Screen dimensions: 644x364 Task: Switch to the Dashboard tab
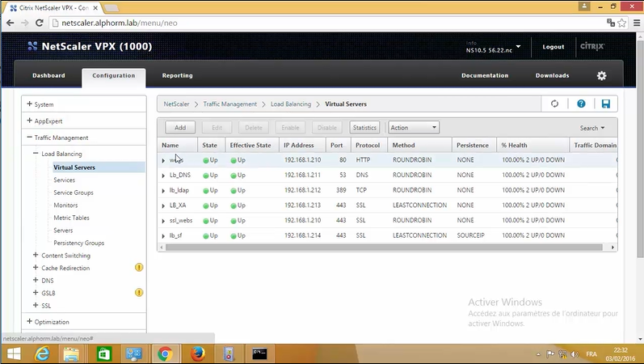click(x=48, y=76)
